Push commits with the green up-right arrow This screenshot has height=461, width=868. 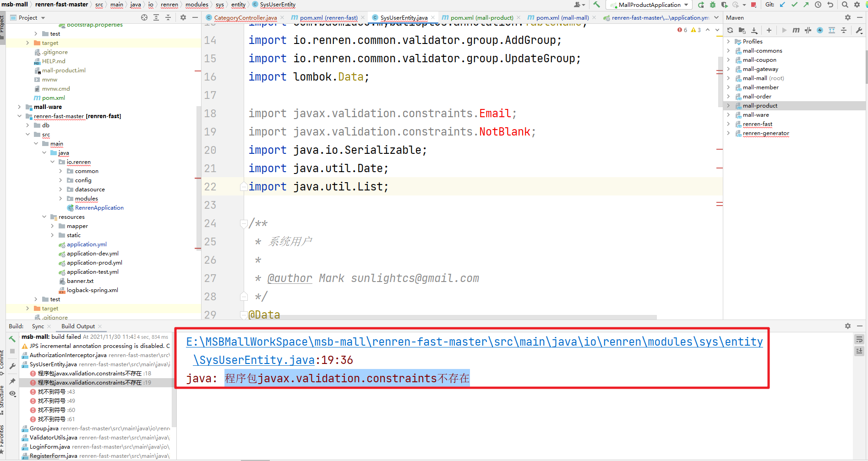click(806, 5)
